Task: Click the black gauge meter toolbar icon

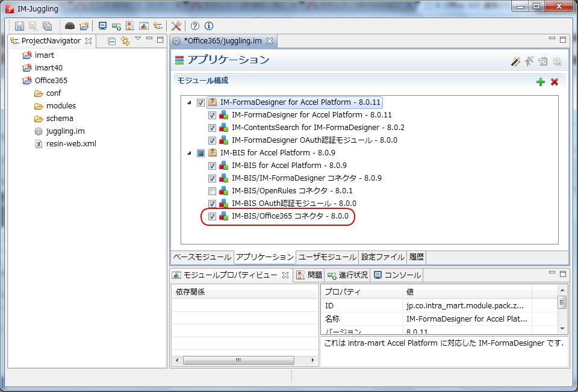Action: click(70, 26)
